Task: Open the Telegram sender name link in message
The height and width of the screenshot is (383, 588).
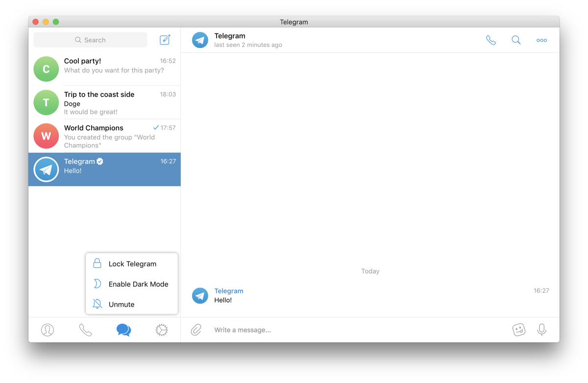Action: (x=229, y=291)
